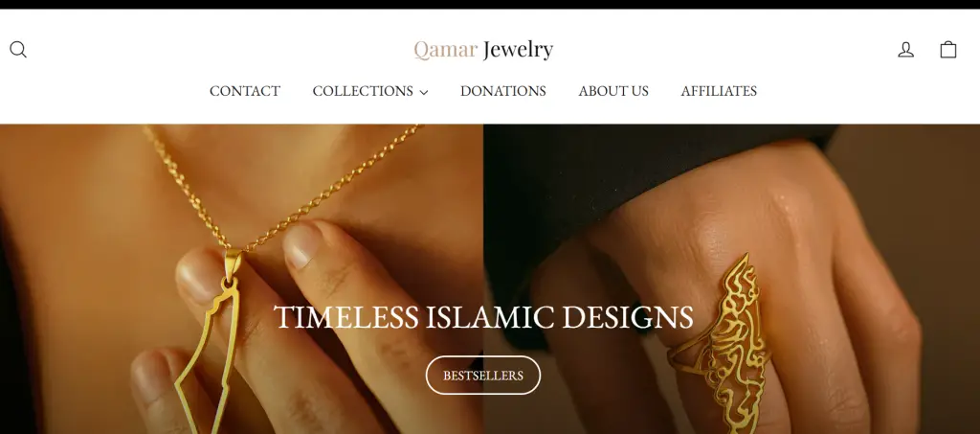This screenshot has width=980, height=434.
Task: Go to the Contact page
Action: coord(245,91)
